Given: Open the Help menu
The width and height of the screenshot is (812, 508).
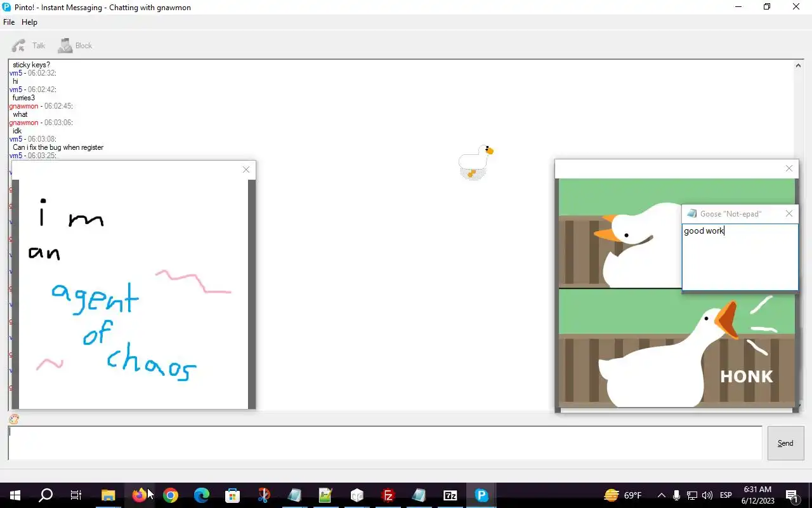Looking at the screenshot, I should 29,22.
